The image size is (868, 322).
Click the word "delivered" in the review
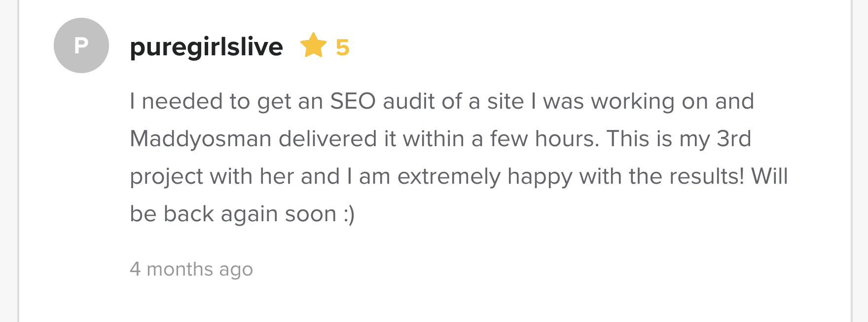point(328,139)
